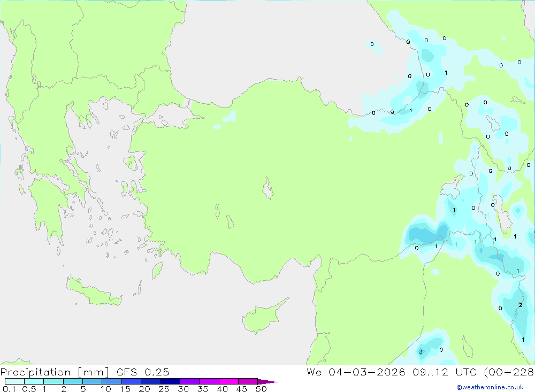Click the legend label 25
Viewport: 535px width, 392px height.
(164, 389)
